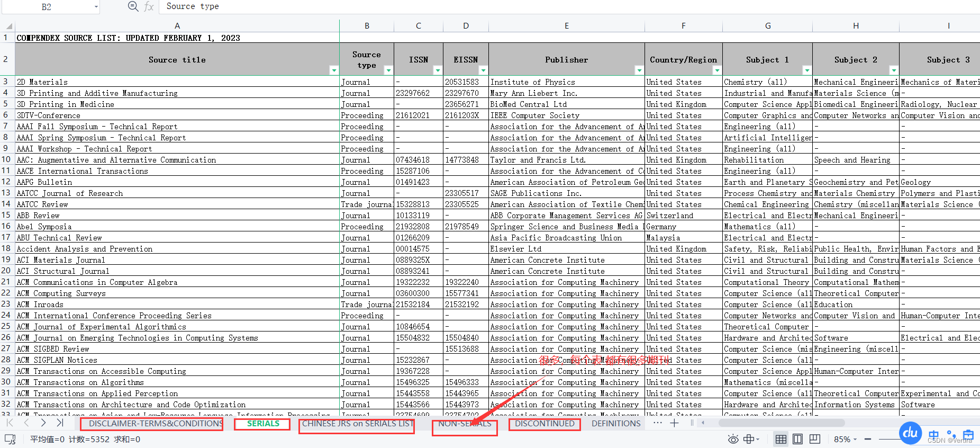The height and width of the screenshot is (448, 980).
Task: Click EISSN cell '20531583'
Action: tap(466, 82)
